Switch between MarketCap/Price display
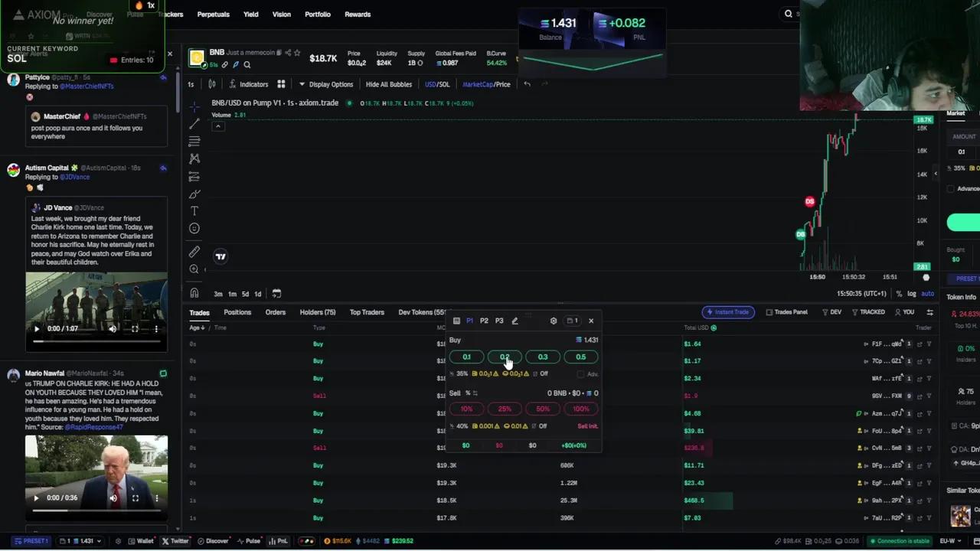 pos(486,84)
